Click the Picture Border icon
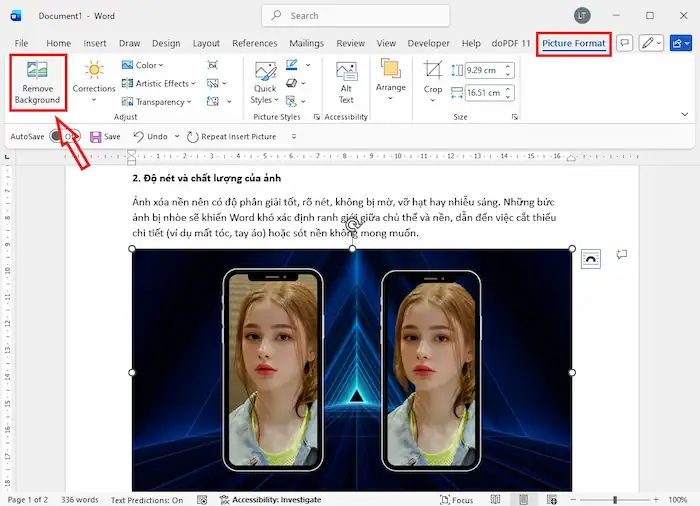The width and height of the screenshot is (700, 506). point(292,65)
